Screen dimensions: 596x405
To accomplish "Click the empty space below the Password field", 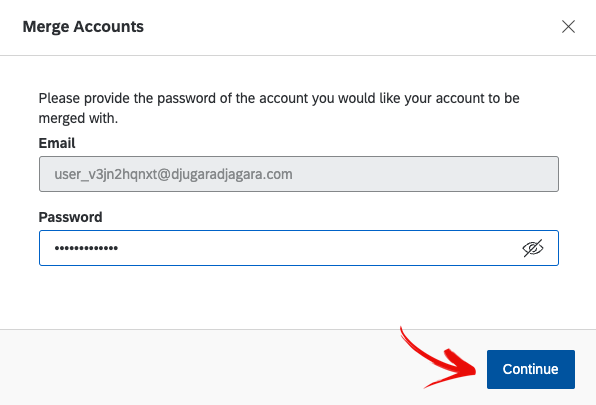I will [299, 297].
